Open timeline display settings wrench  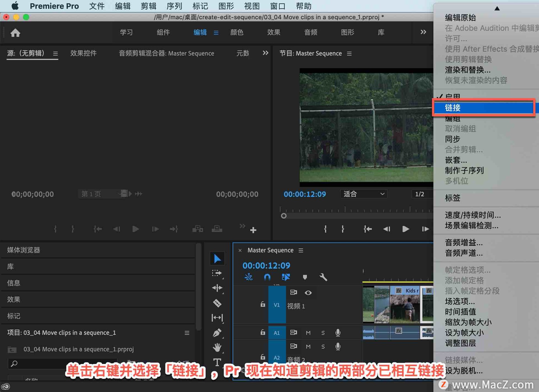[323, 277]
